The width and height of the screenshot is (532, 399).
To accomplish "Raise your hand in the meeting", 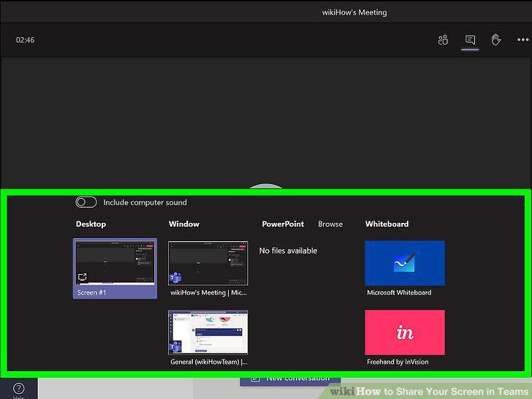I will (496, 39).
